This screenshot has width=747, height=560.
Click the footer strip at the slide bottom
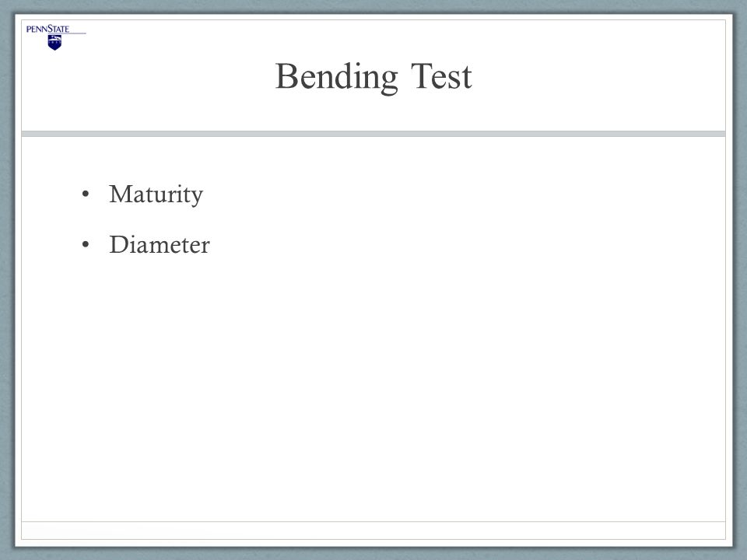coord(373,530)
